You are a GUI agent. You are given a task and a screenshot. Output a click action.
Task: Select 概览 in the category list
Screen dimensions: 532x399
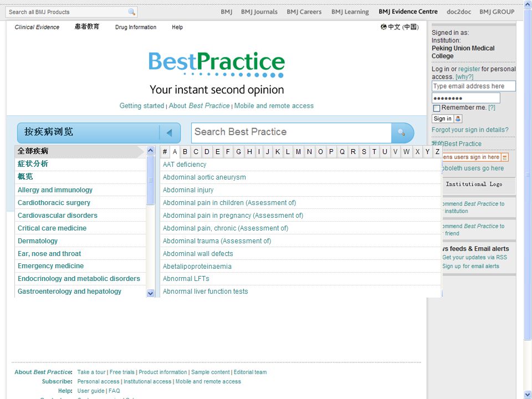click(25, 177)
